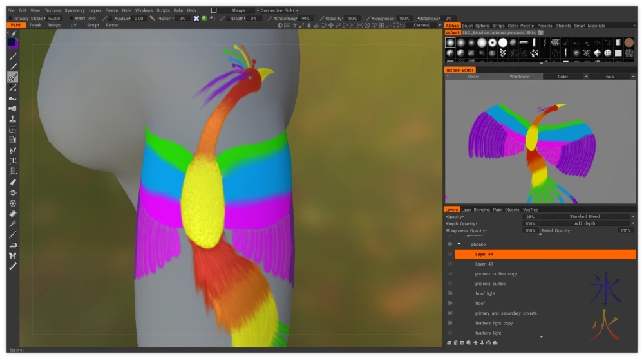Image resolution: width=644 pixels, height=359 pixels.
Task: Hide the froof light layer
Action: click(x=450, y=293)
